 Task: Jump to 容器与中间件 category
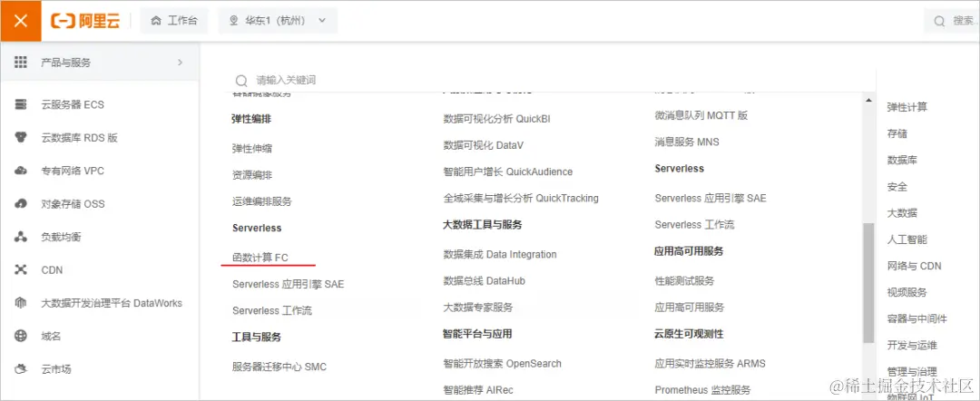point(916,318)
